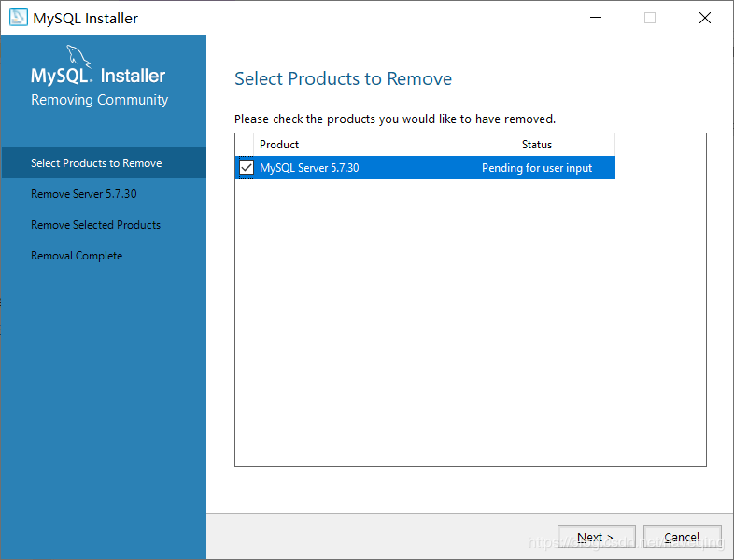
Task: Jump to the Removal Complete step
Action: pyautogui.click(x=77, y=256)
